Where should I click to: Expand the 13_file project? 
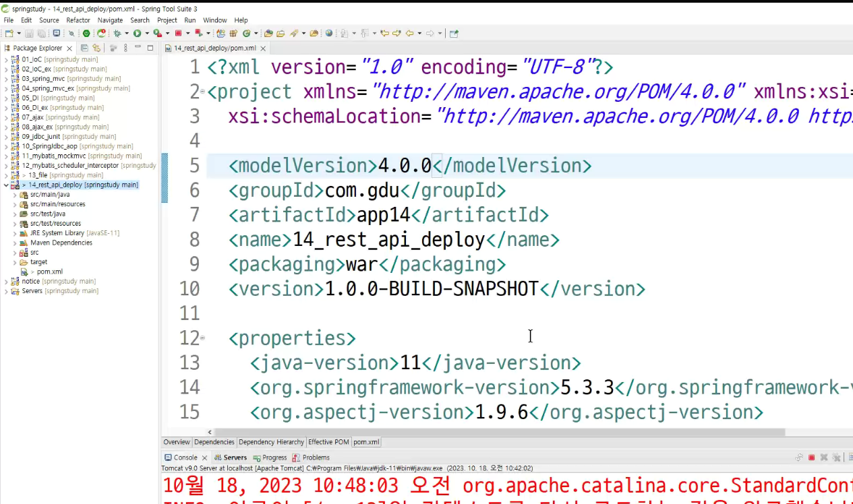[6, 175]
